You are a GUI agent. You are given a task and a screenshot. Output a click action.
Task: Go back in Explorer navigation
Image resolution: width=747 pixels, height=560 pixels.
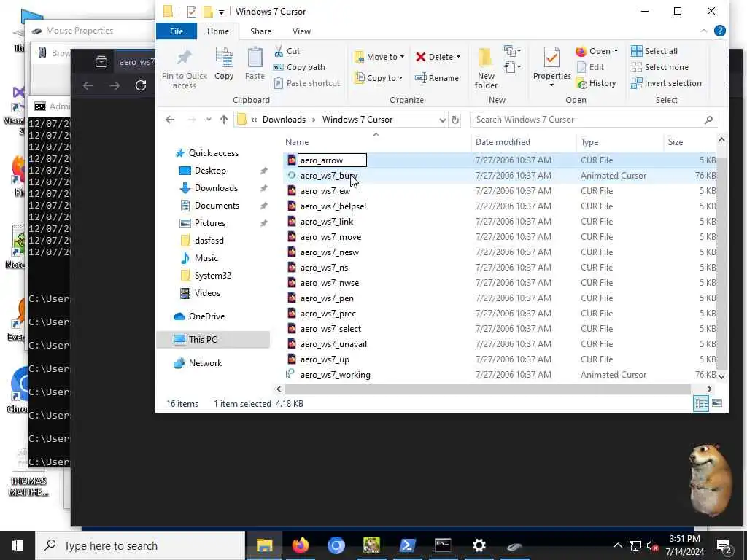coord(170,120)
